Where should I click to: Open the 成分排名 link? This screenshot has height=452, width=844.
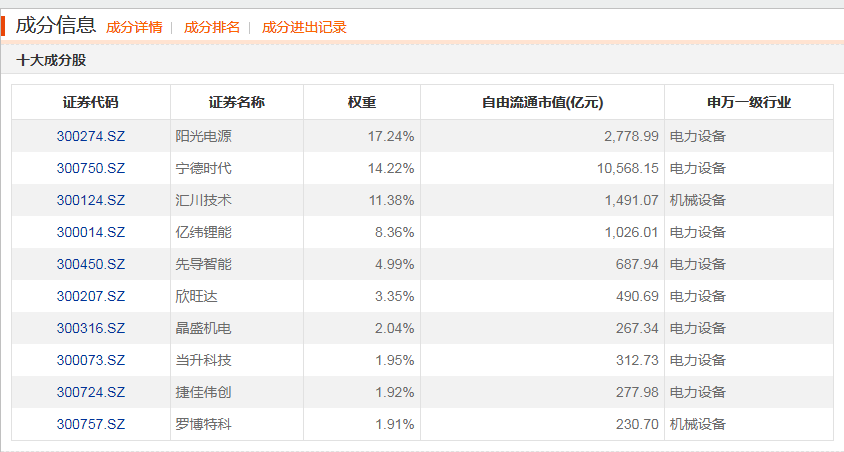point(212,27)
